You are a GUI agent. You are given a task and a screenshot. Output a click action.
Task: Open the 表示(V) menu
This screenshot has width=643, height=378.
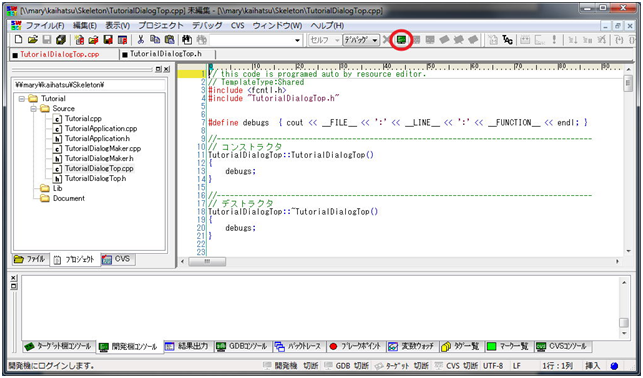[x=118, y=25]
